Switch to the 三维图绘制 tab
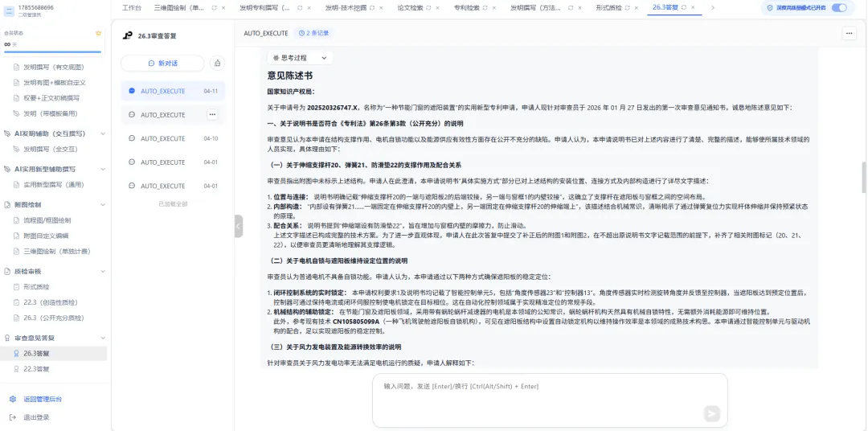868x431 pixels. pos(178,8)
